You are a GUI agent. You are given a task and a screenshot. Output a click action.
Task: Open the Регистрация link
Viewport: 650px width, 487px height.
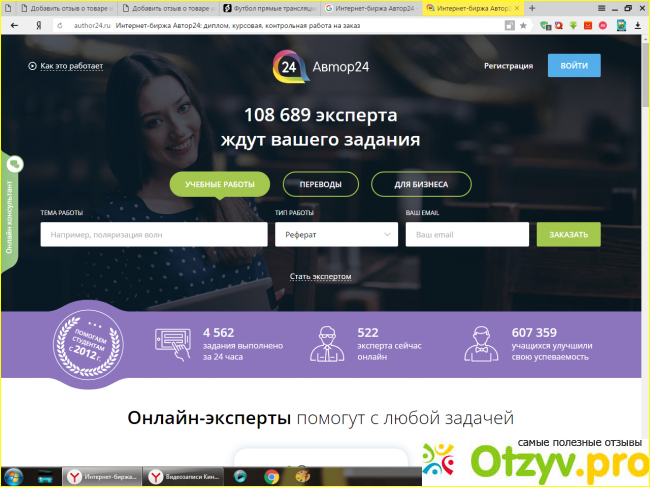click(508, 66)
